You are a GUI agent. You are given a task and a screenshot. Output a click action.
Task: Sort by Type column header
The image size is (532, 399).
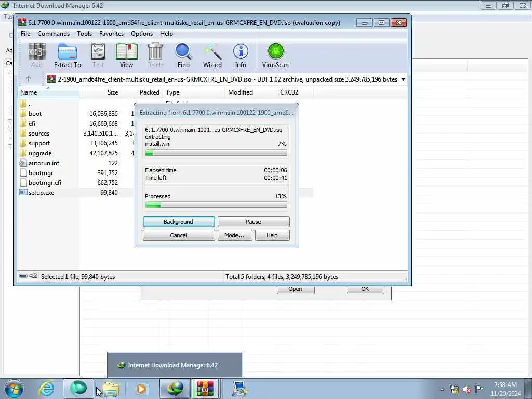(193, 92)
